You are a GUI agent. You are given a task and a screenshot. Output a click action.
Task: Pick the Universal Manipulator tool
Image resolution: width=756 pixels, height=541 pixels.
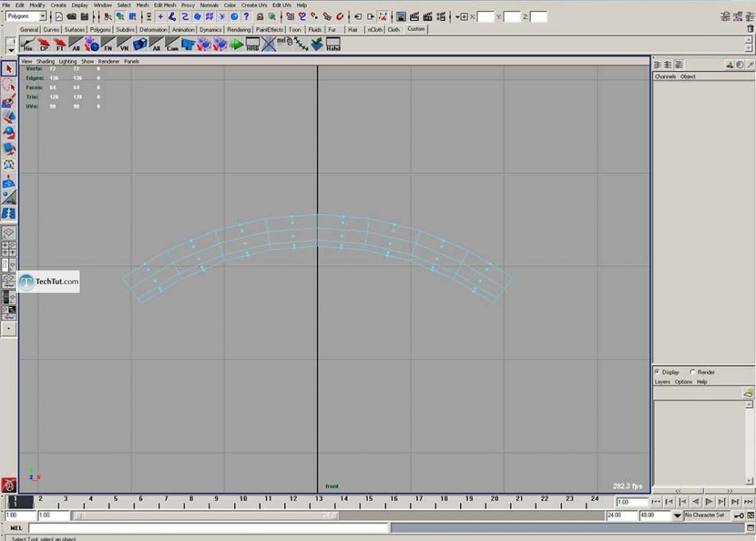click(9, 165)
